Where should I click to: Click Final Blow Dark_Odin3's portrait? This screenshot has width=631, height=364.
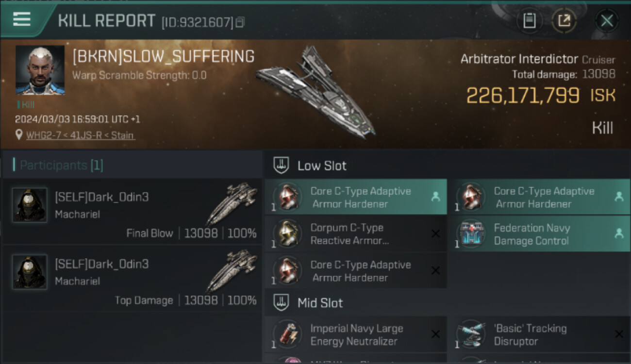coord(30,205)
